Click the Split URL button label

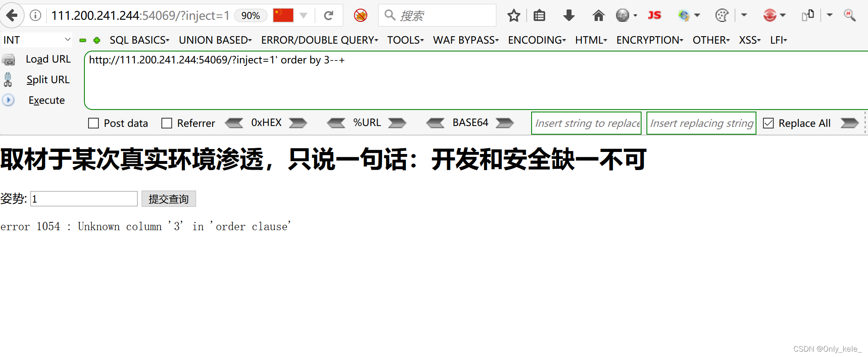point(48,79)
